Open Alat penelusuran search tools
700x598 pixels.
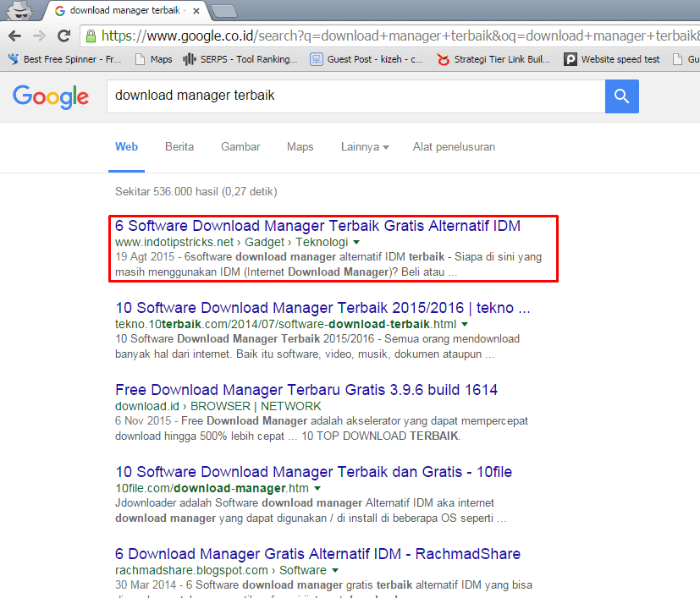[x=454, y=147]
